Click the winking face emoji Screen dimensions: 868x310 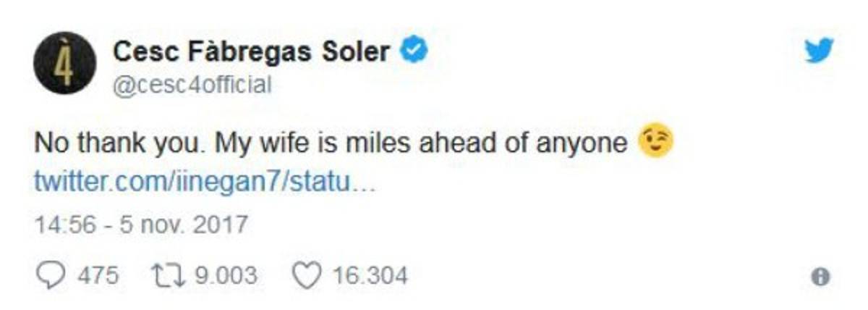655,143
